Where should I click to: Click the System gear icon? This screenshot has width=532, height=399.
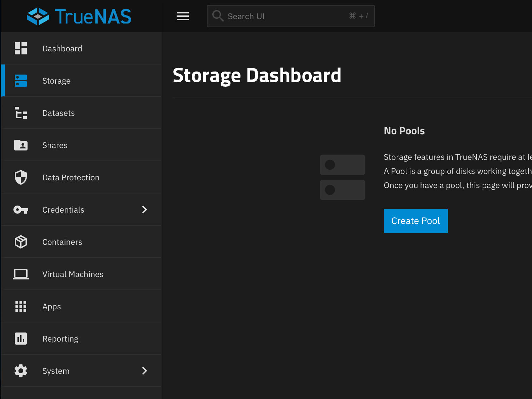[21, 371]
